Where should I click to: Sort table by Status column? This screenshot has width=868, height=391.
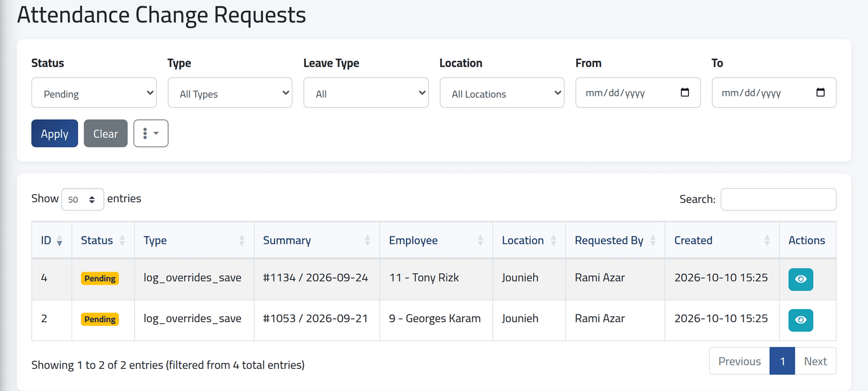[x=103, y=240]
